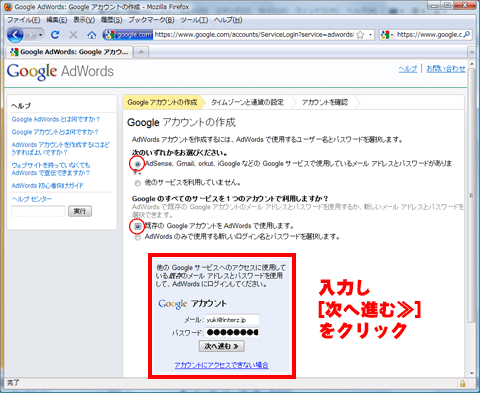Open the お問い合わせ link
Viewport: 480px width, 393px height.
[x=446, y=69]
